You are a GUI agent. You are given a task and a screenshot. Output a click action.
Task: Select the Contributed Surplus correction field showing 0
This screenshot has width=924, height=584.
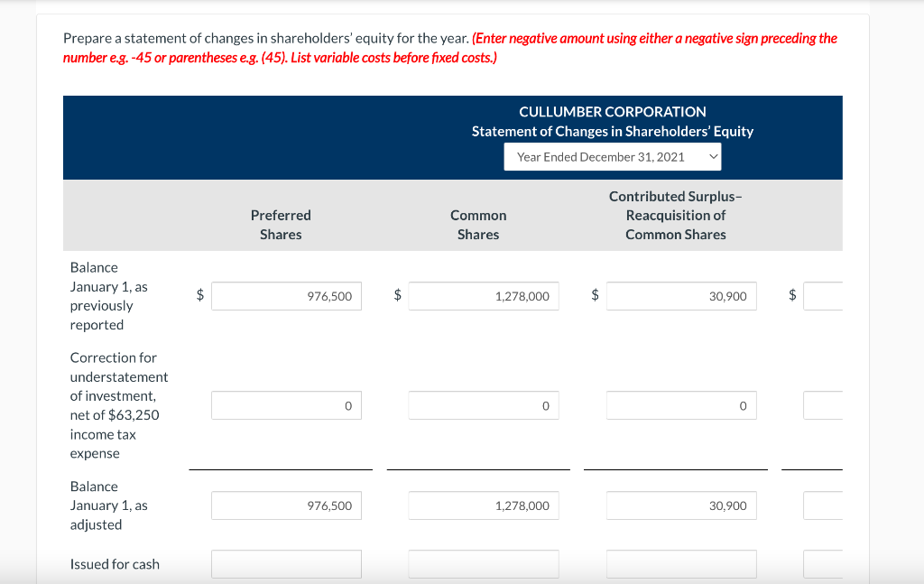click(x=681, y=405)
